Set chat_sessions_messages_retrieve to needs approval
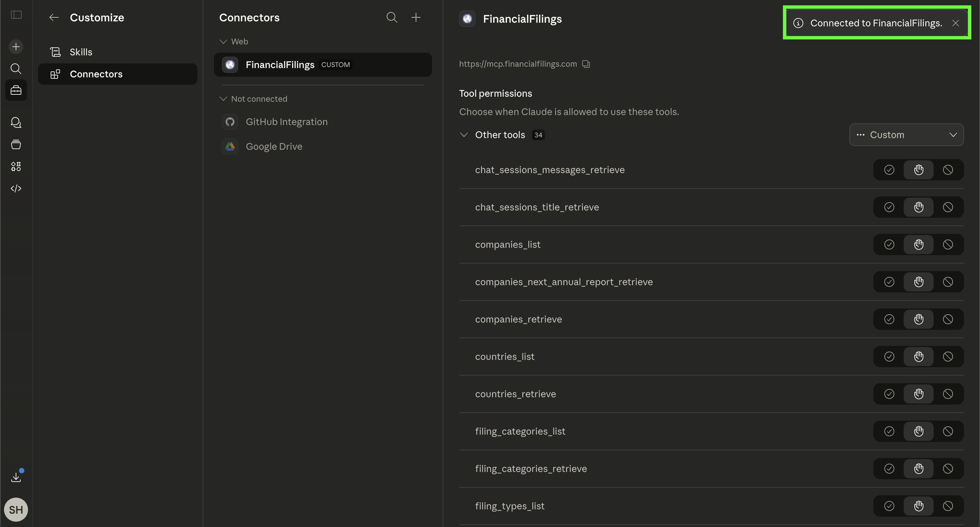This screenshot has width=980, height=527. click(x=919, y=170)
